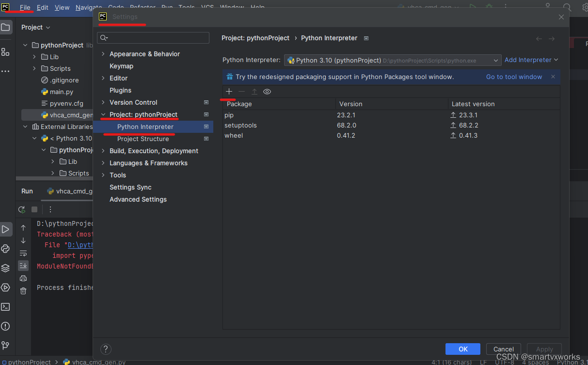Expand Languages & Frameworks section
The image size is (588, 365).
click(103, 163)
